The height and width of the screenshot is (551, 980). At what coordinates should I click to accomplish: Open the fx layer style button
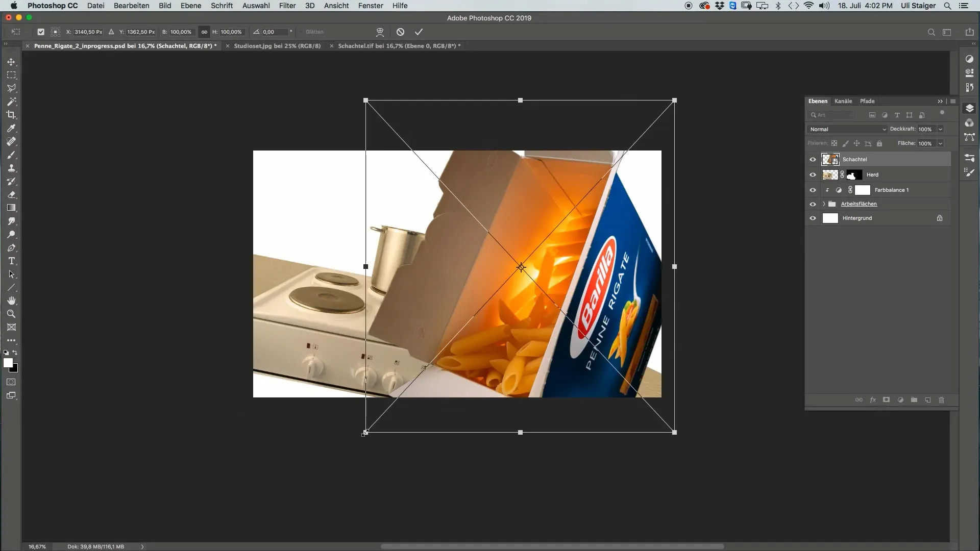[x=873, y=400]
